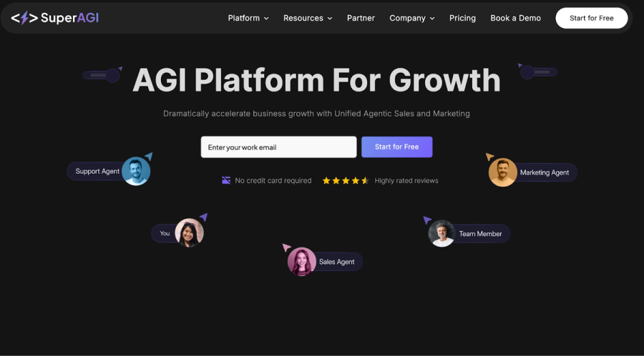
Task: Click the You avatar photo
Action: [x=190, y=232]
